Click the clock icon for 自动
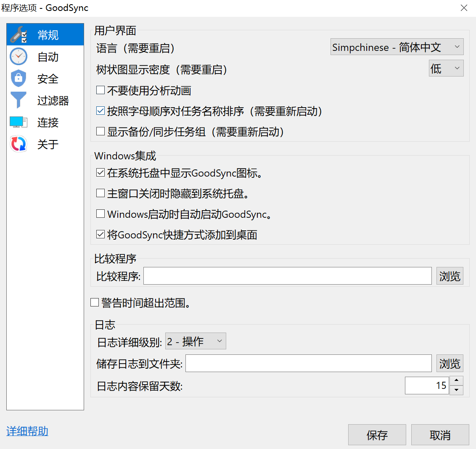This screenshot has width=476, height=449. [19, 56]
